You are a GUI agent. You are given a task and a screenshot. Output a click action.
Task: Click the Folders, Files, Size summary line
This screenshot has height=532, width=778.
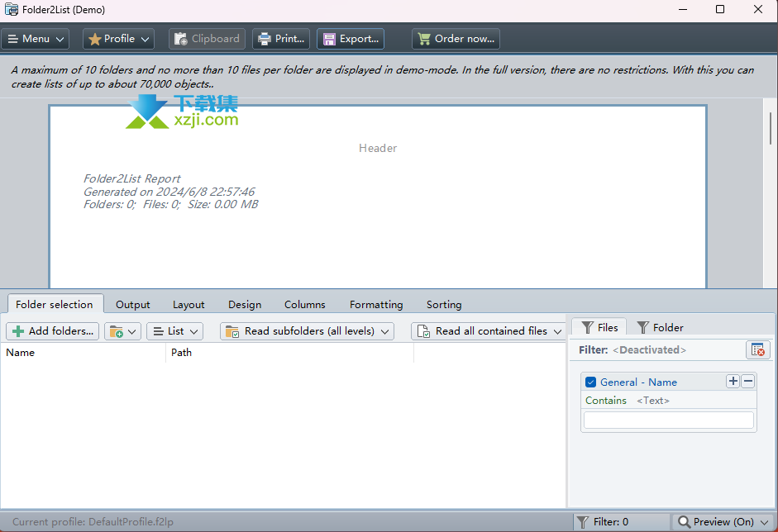coord(170,204)
